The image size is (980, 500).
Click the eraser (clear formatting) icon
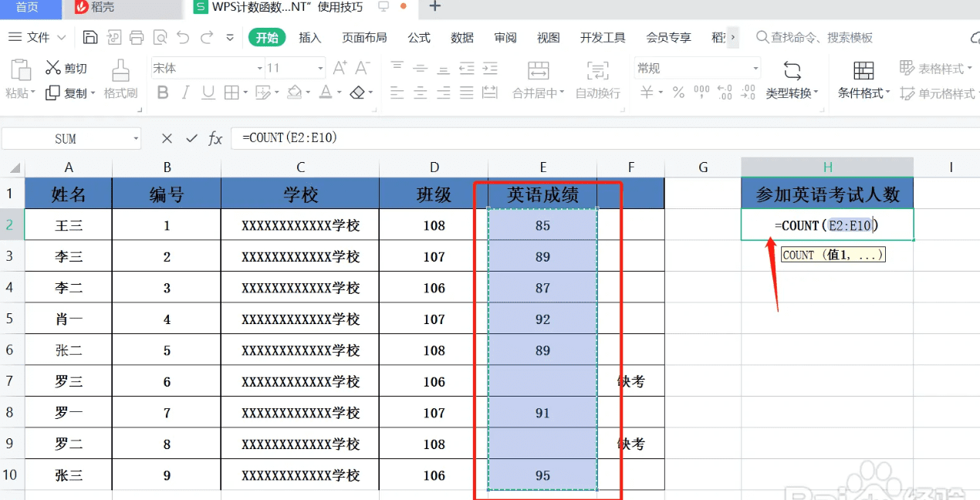tap(357, 93)
